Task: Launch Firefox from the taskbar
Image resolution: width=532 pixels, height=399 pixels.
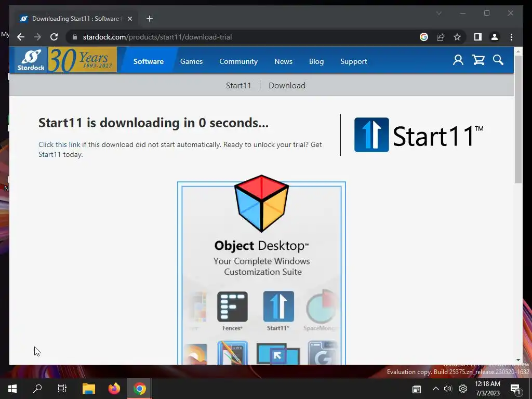Action: click(114, 389)
